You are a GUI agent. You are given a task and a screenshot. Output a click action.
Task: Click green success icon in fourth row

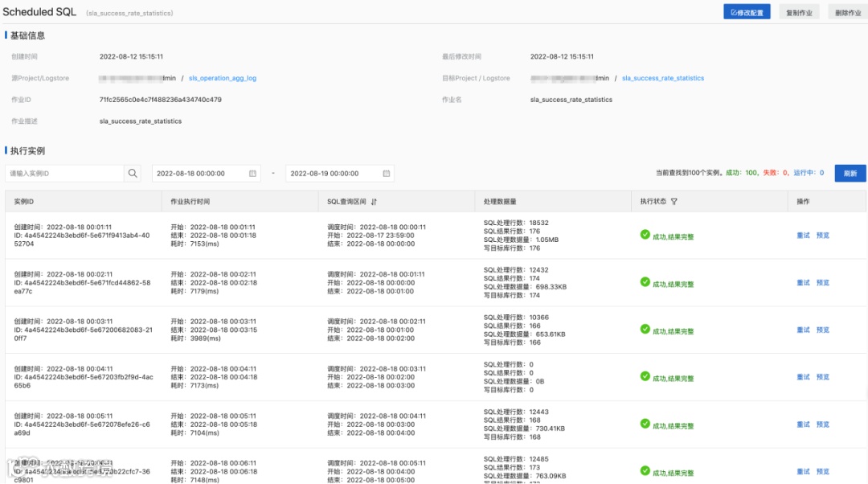[x=645, y=376]
